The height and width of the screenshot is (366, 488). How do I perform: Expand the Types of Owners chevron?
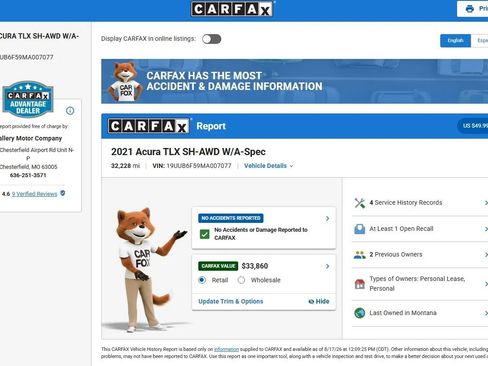[486, 284]
